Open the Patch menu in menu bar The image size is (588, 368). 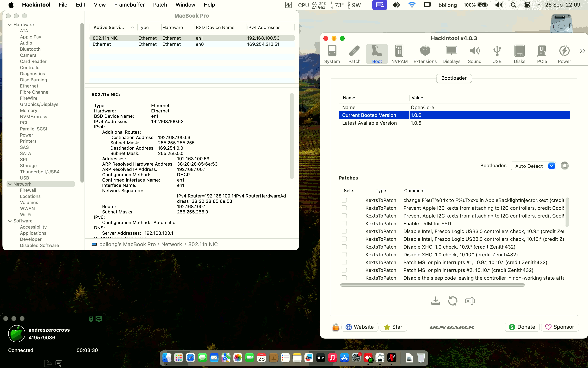(x=160, y=5)
